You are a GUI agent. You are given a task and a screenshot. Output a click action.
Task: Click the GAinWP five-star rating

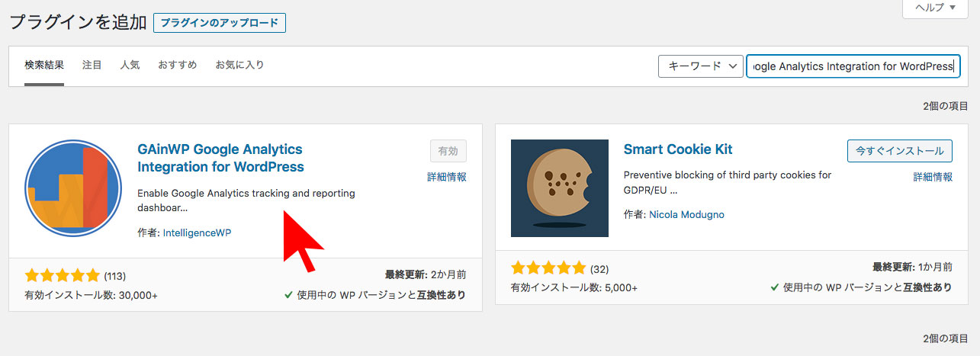pyautogui.click(x=62, y=275)
